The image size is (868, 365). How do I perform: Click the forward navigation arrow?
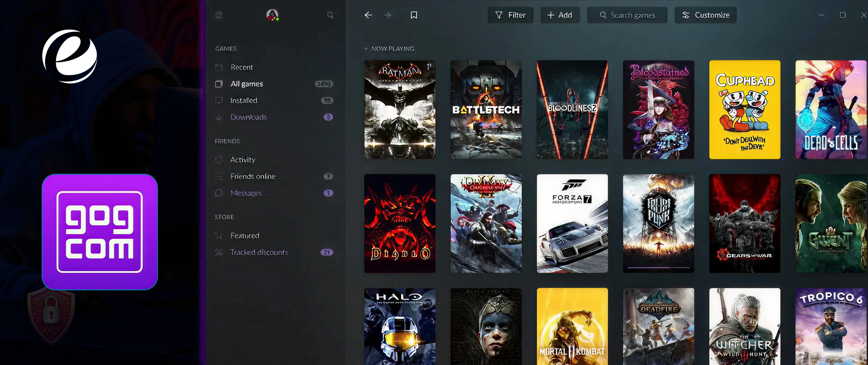click(x=387, y=15)
